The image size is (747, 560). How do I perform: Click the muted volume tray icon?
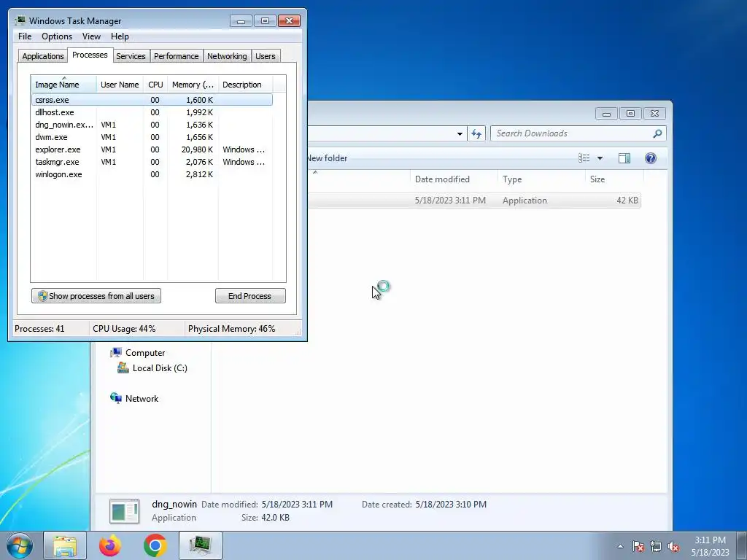tap(673, 546)
